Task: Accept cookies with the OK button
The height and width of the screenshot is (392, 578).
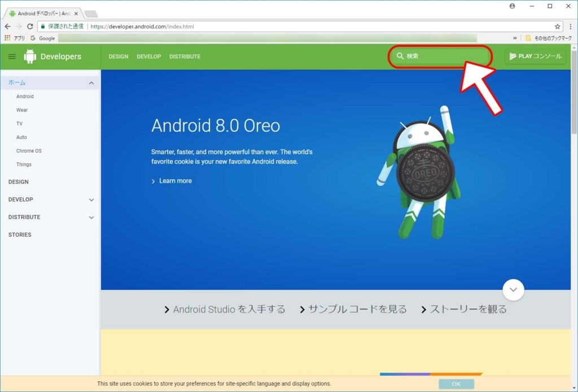Action: click(456, 384)
